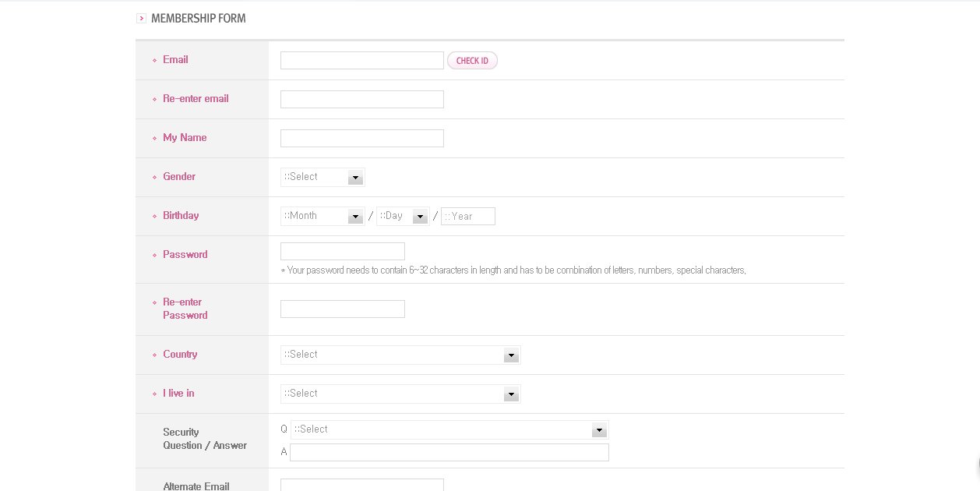Click the arrow icon beside MEMBERSHIP FORM
This screenshot has width=980, height=491.
141,18
